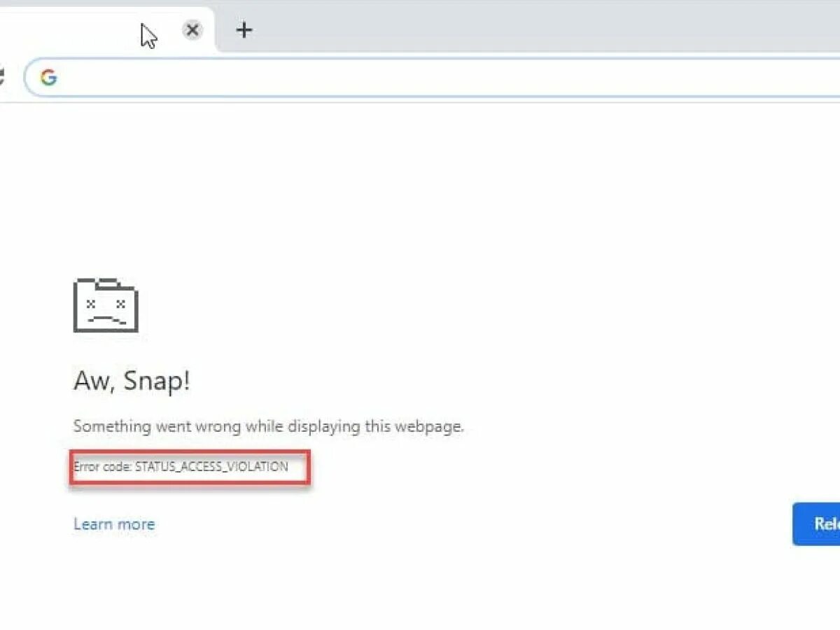Open a new tab with the plus button
This screenshot has width=840, height=630.
click(x=244, y=30)
